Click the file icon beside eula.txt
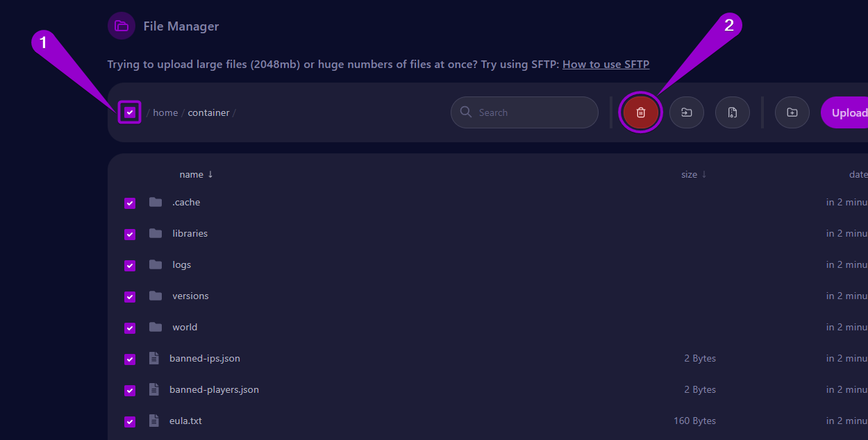This screenshot has height=440, width=868. (153, 420)
